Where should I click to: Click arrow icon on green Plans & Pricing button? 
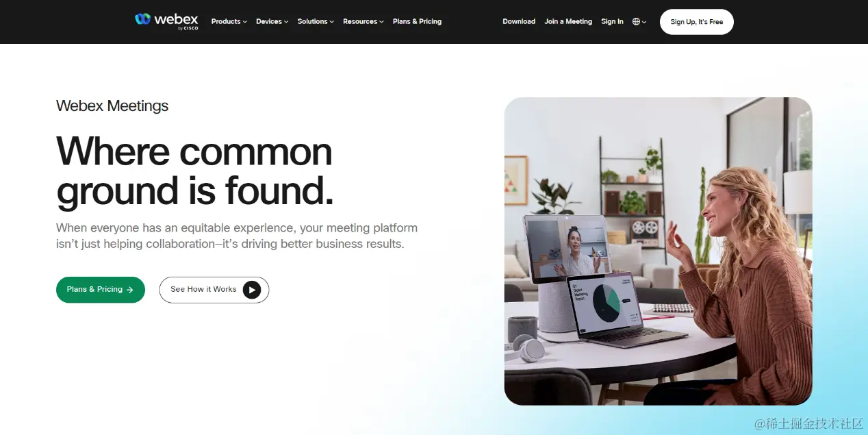coord(130,290)
